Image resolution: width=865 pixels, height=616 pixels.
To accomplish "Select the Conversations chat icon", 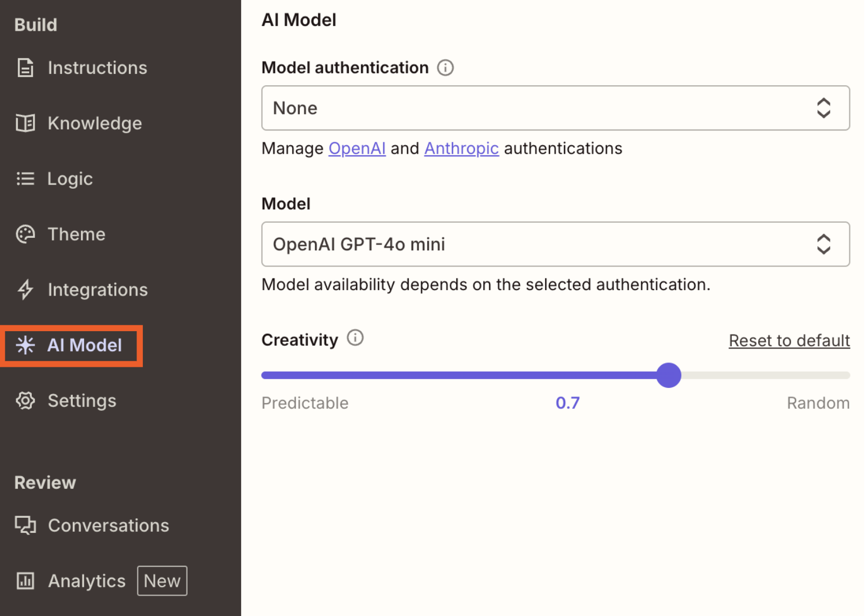I will [25, 525].
